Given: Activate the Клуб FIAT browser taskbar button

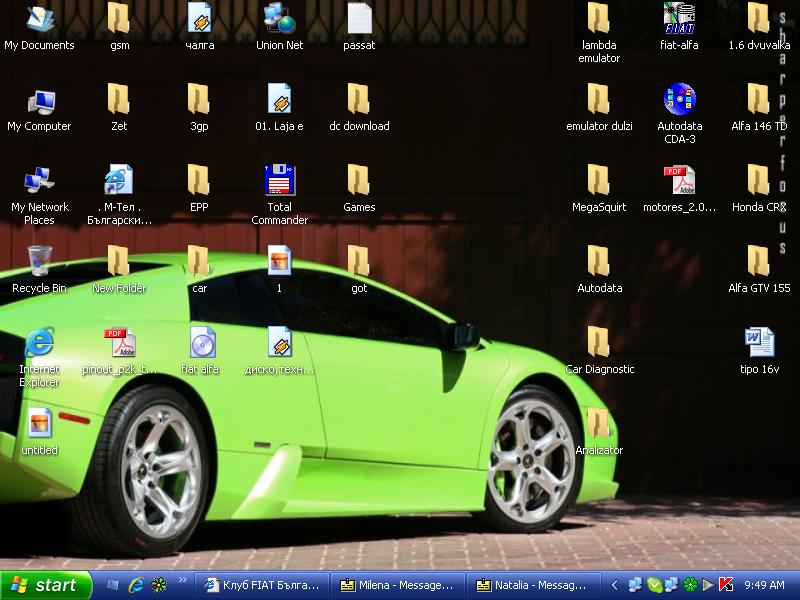Looking at the screenshot, I should 262,585.
